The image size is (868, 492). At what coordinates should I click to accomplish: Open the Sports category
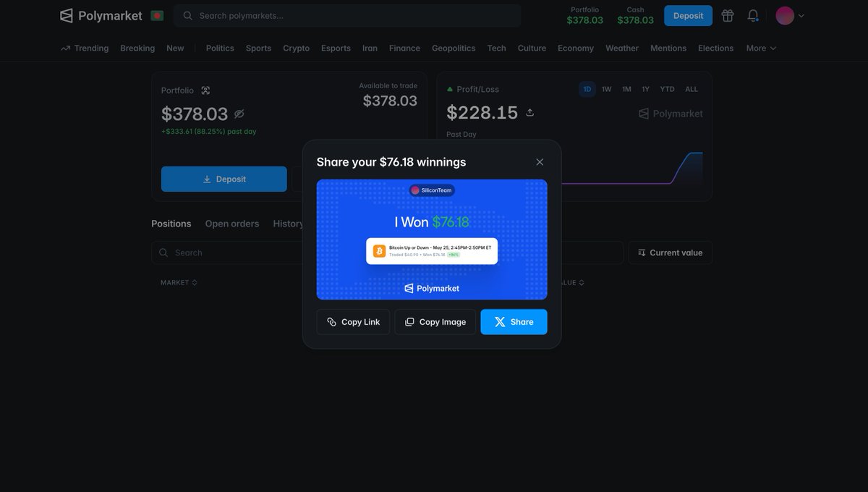click(258, 48)
